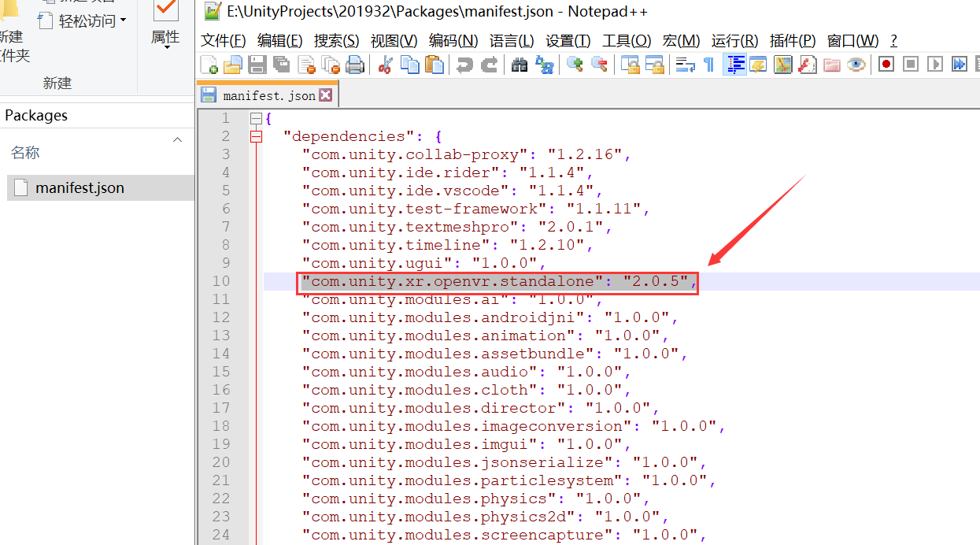Screen dimensions: 980x545
Task: Open the 工具(O) menu
Action: pos(627,40)
